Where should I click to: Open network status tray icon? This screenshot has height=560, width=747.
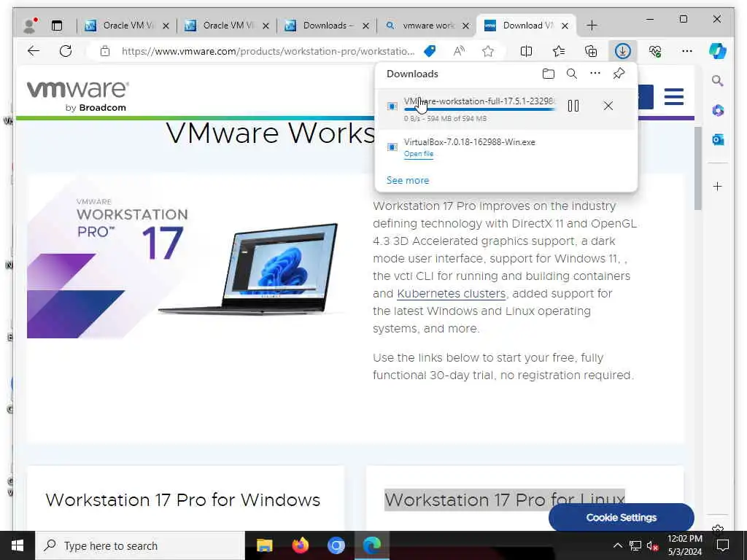click(635, 545)
